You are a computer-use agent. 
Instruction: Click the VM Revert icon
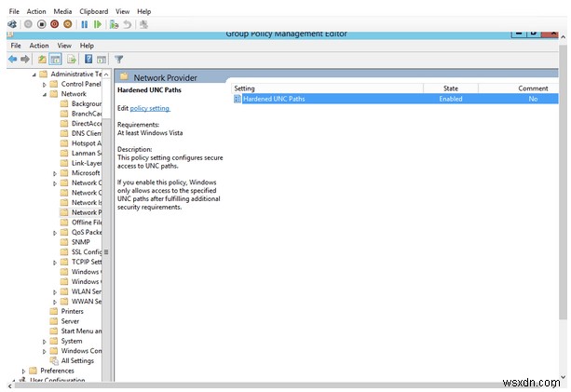point(128,23)
